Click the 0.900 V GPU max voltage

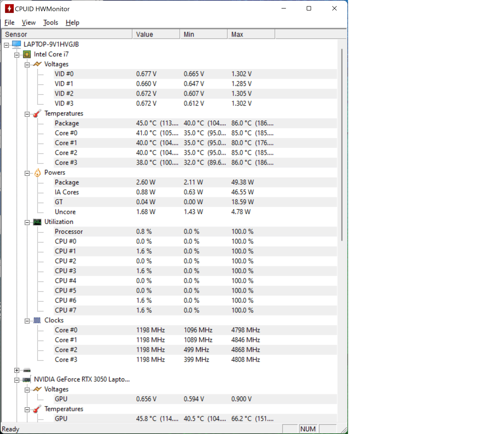coord(242,399)
